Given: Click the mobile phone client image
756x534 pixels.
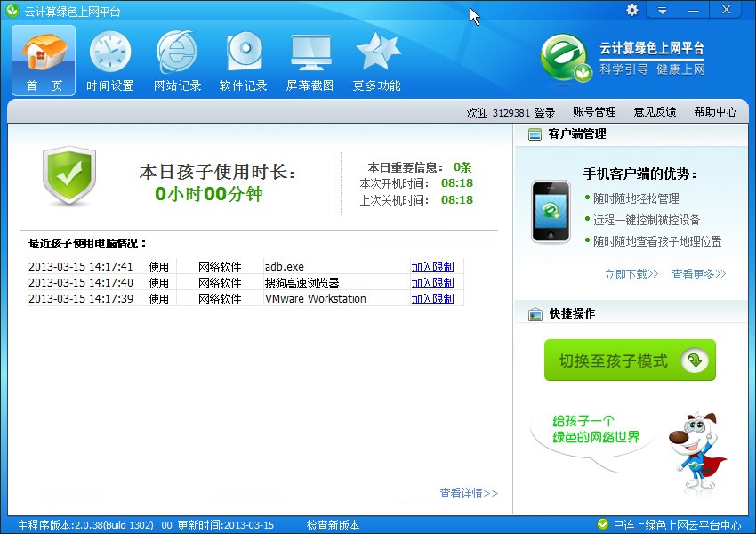Looking at the screenshot, I should [551, 211].
